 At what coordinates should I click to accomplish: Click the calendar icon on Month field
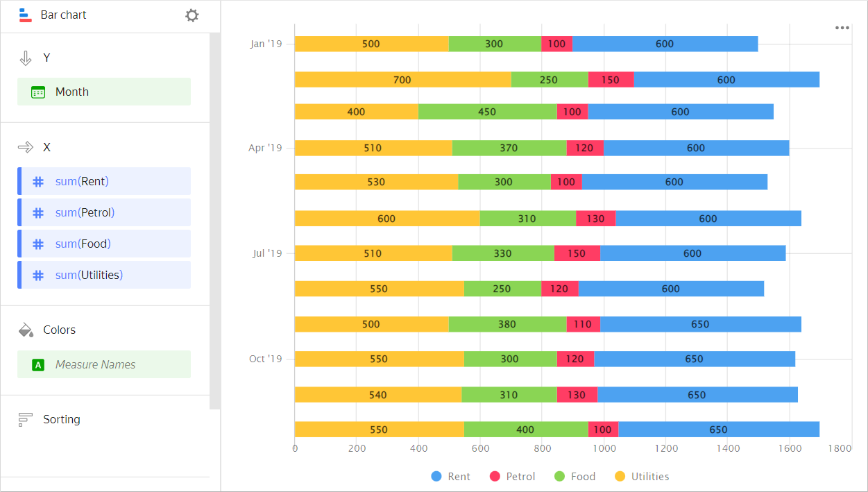click(38, 91)
